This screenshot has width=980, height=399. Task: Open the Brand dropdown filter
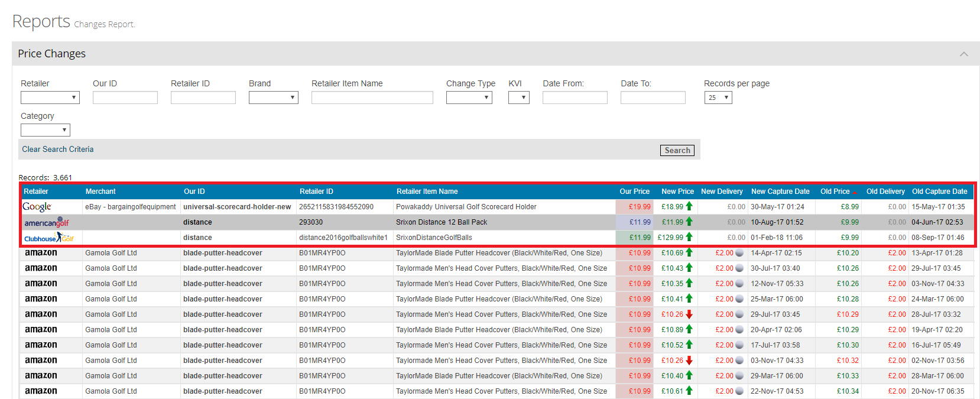274,98
